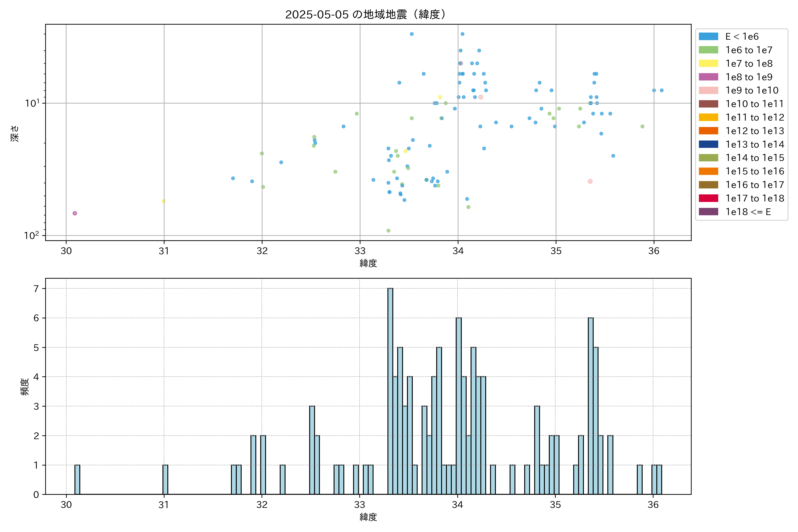The width and height of the screenshot is (798, 532).
Task: Click the green point near depth 100
Action: [x=388, y=231]
